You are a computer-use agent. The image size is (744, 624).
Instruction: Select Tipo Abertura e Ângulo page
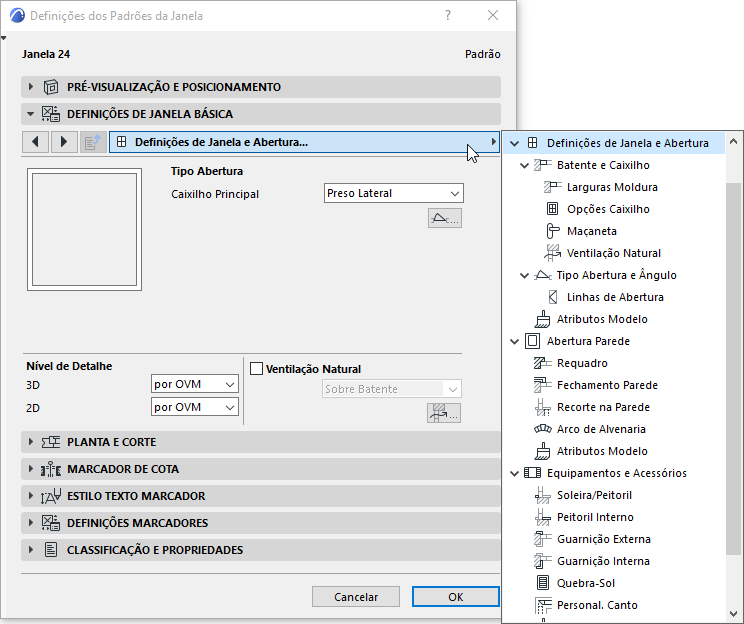click(616, 275)
